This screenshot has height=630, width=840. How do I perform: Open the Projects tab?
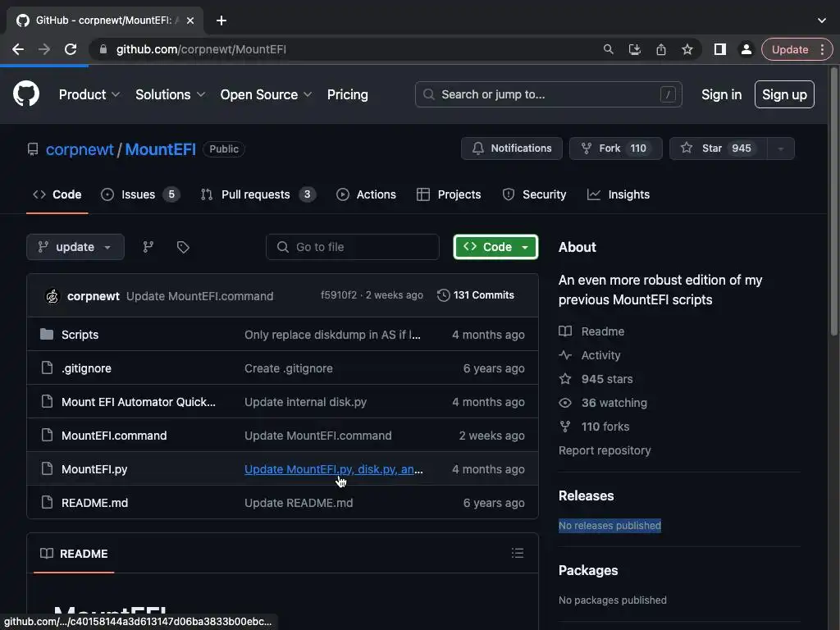tap(449, 194)
